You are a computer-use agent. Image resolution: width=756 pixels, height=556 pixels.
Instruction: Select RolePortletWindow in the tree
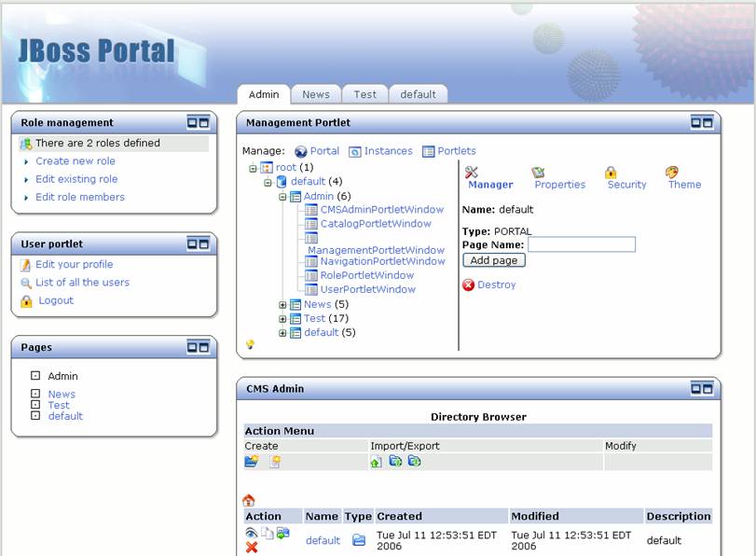367,275
